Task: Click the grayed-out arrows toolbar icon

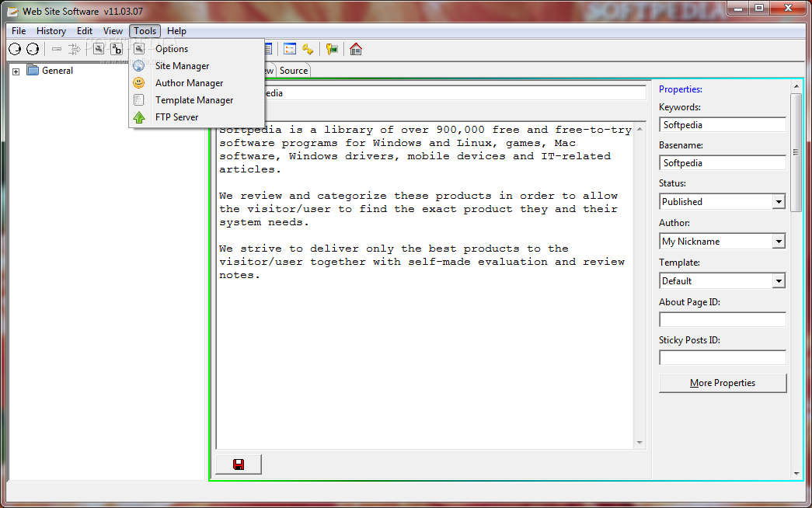Action: click(75, 49)
